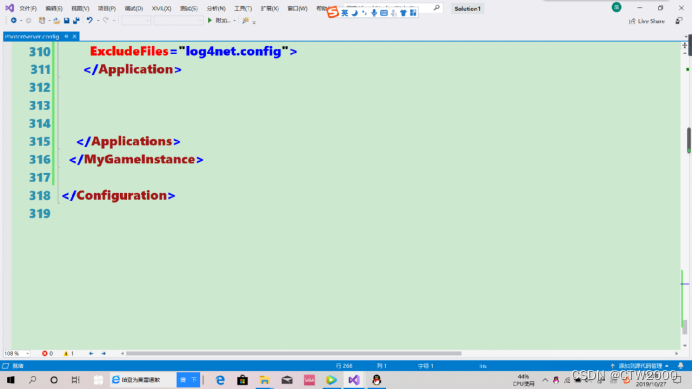Click the editor horizontal scrollbar thumb

pos(293,353)
